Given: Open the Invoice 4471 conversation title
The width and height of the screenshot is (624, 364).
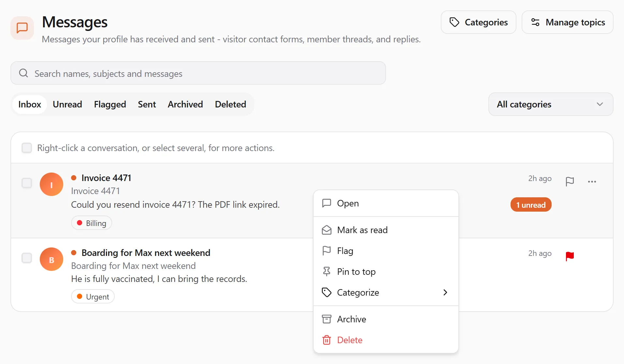Looking at the screenshot, I should pos(106,178).
